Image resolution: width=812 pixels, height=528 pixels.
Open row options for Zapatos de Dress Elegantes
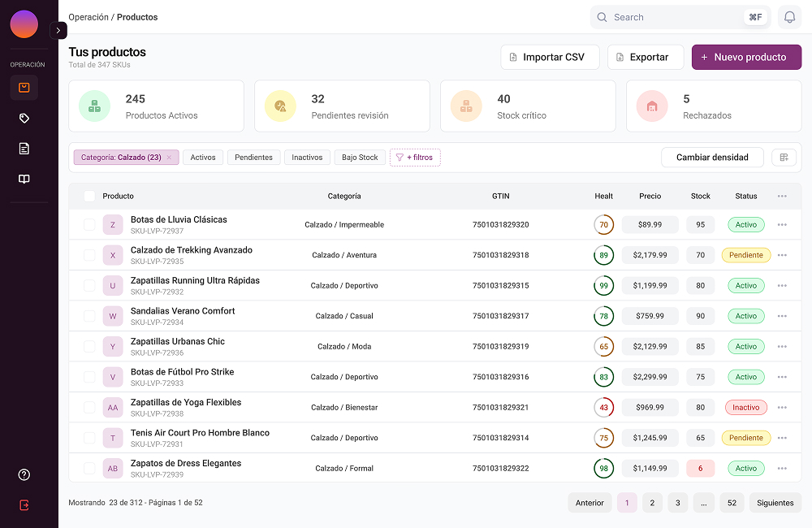pos(782,469)
